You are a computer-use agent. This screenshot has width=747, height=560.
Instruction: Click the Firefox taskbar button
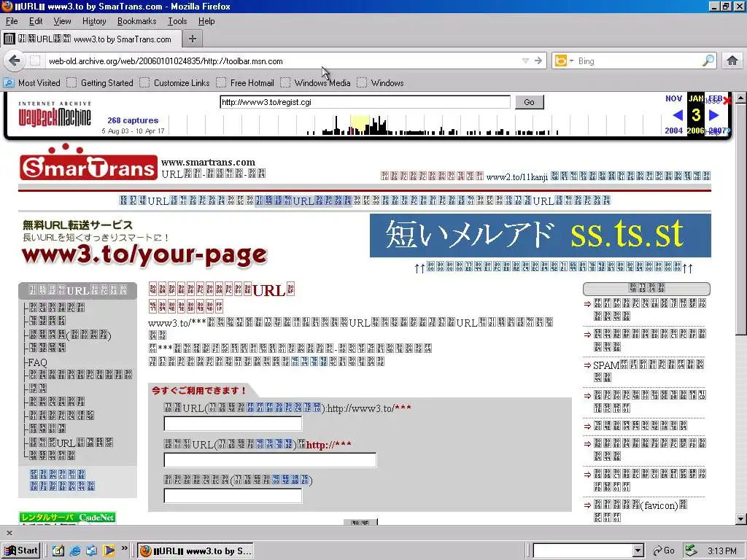pos(196,551)
